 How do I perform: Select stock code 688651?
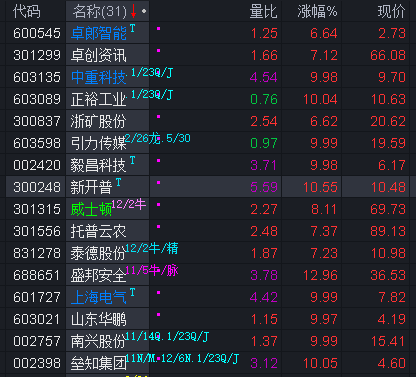pos(37,275)
